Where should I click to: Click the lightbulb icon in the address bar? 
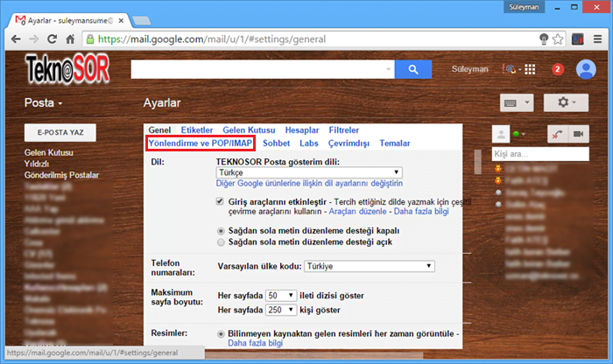(544, 39)
